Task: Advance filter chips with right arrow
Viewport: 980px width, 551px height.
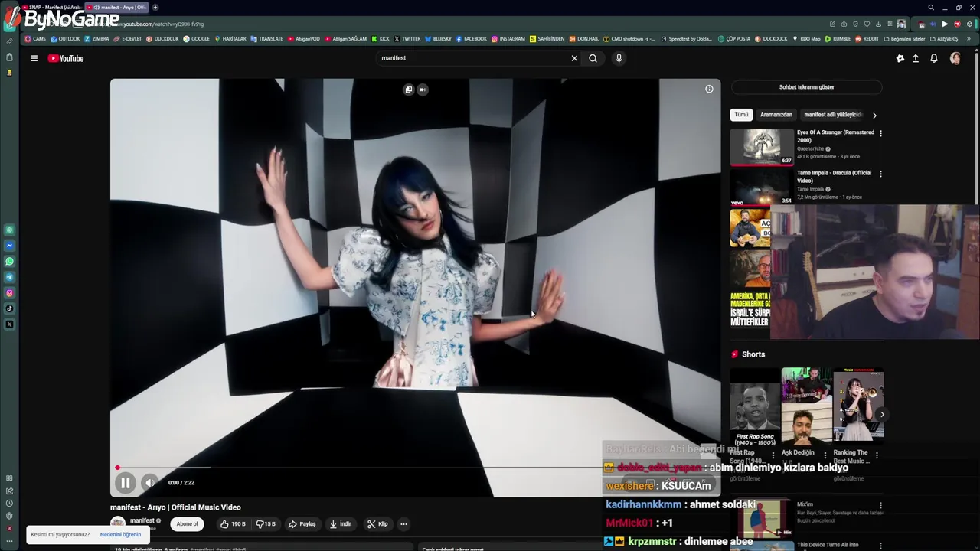Action: click(x=874, y=115)
